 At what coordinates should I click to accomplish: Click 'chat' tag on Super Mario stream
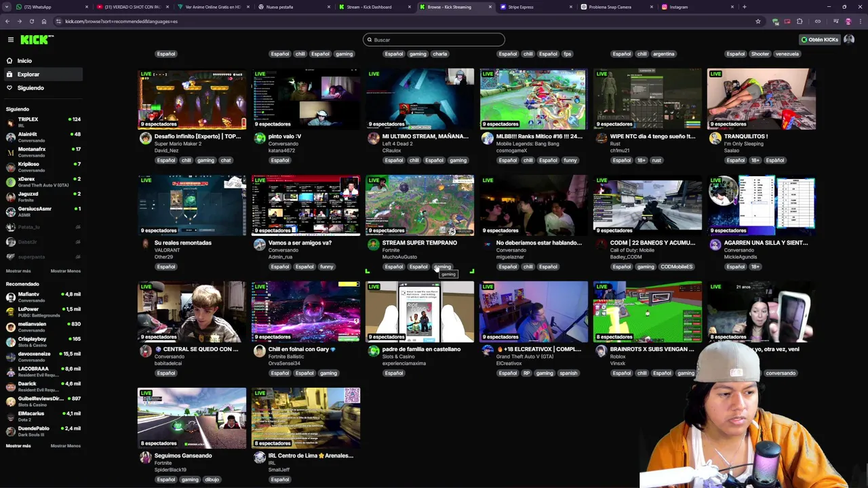(226, 161)
